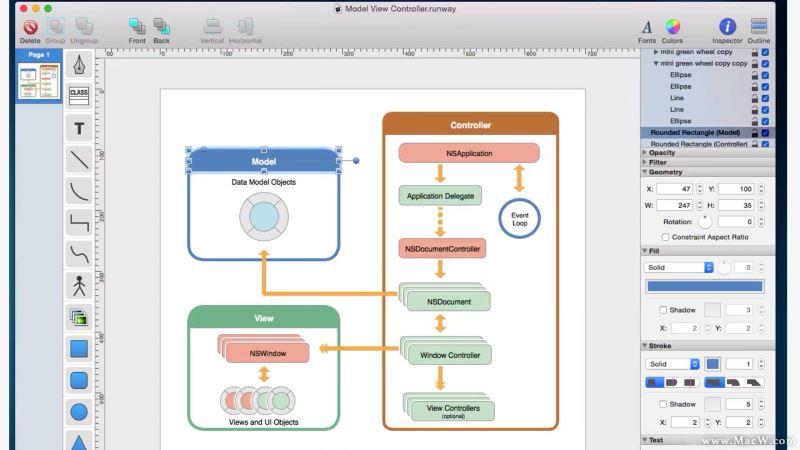
Task: Click the Ungroup toolbar icon
Action: [x=84, y=27]
